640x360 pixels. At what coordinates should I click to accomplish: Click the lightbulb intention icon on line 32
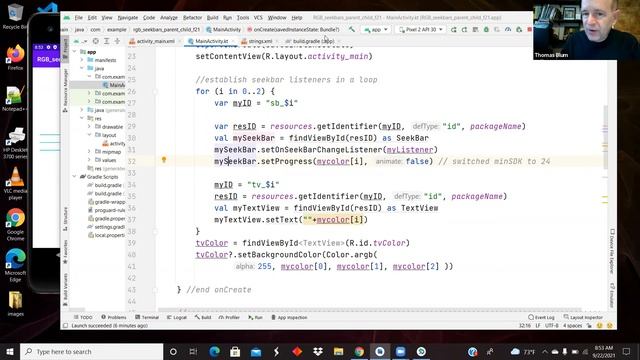[x=164, y=160]
